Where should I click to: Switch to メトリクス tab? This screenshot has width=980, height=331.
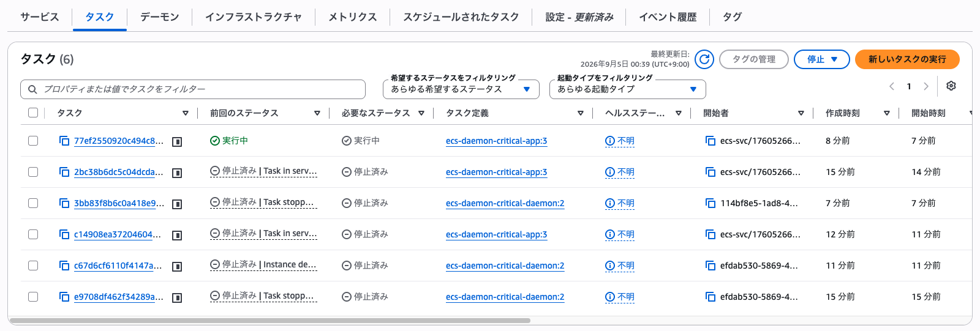[x=353, y=17]
